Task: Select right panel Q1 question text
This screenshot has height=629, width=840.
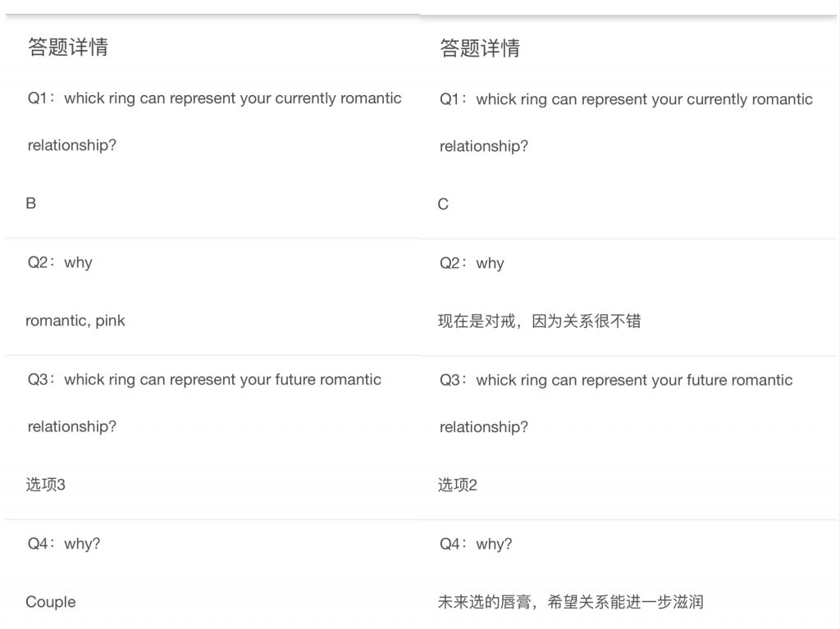Action: [x=626, y=123]
